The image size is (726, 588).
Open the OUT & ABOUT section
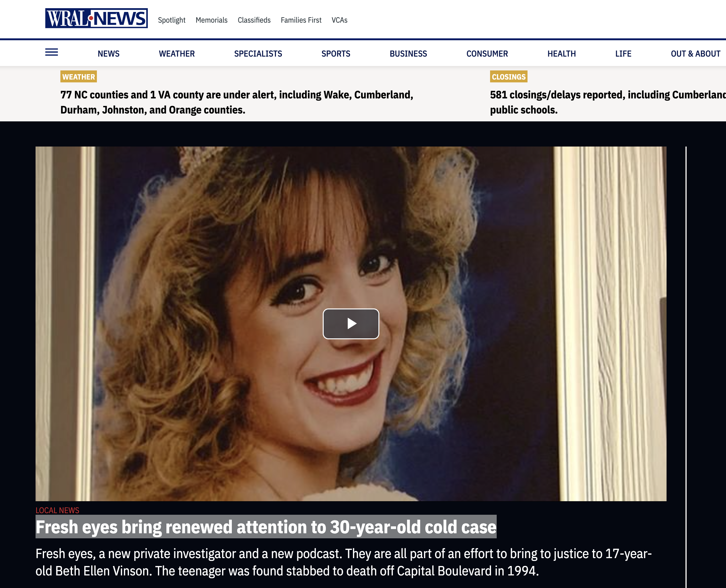click(x=695, y=54)
